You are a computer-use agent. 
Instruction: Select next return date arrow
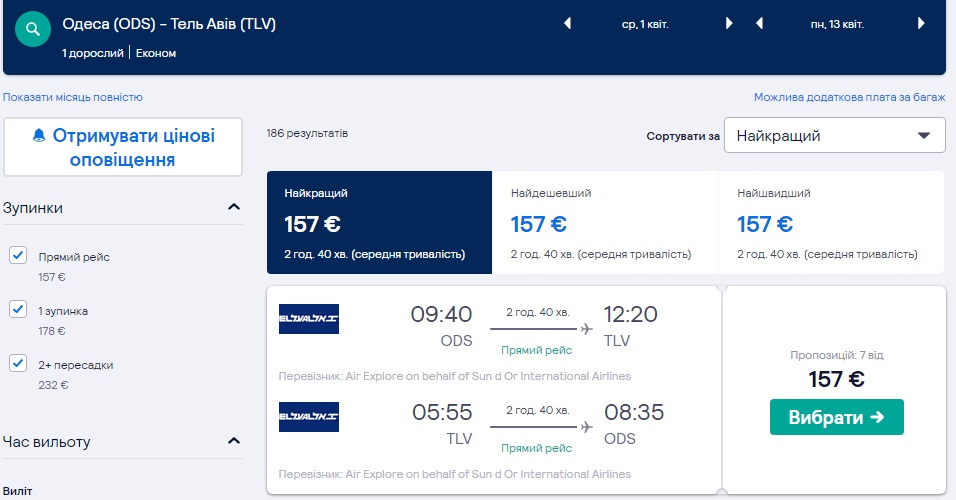(x=920, y=23)
